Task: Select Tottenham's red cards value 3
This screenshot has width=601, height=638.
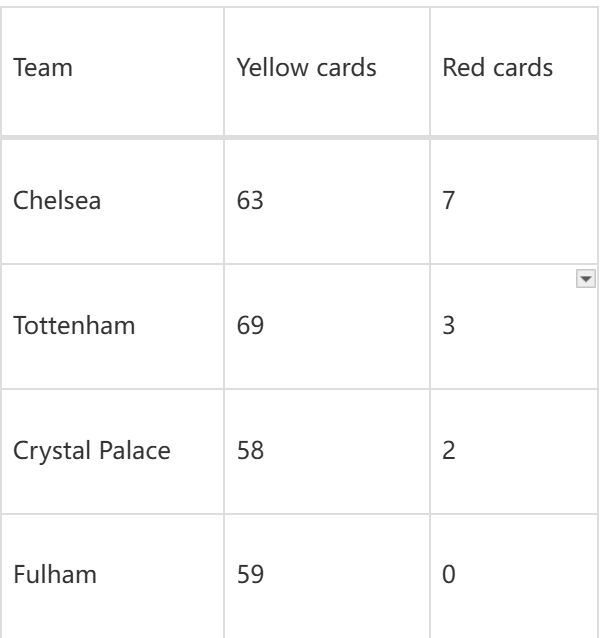Action: click(449, 327)
